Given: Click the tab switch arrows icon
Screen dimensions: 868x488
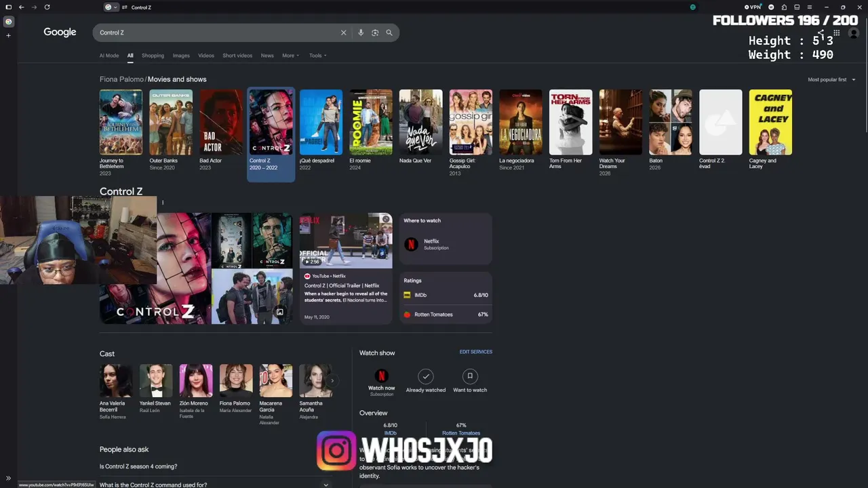Looking at the screenshot, I should 125,7.
